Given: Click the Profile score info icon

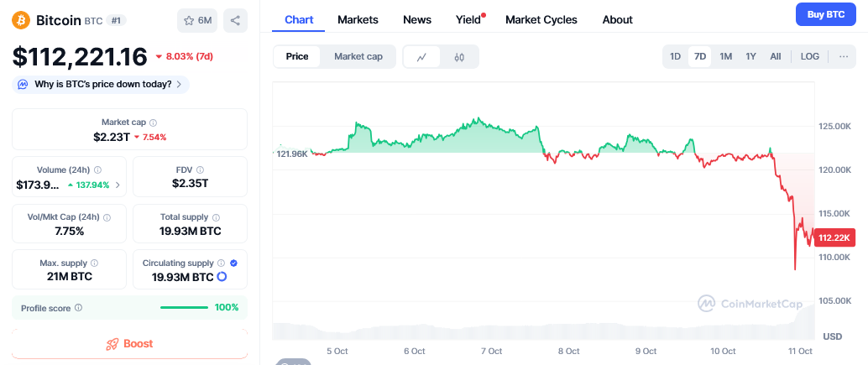Looking at the screenshot, I should pyautogui.click(x=79, y=308).
